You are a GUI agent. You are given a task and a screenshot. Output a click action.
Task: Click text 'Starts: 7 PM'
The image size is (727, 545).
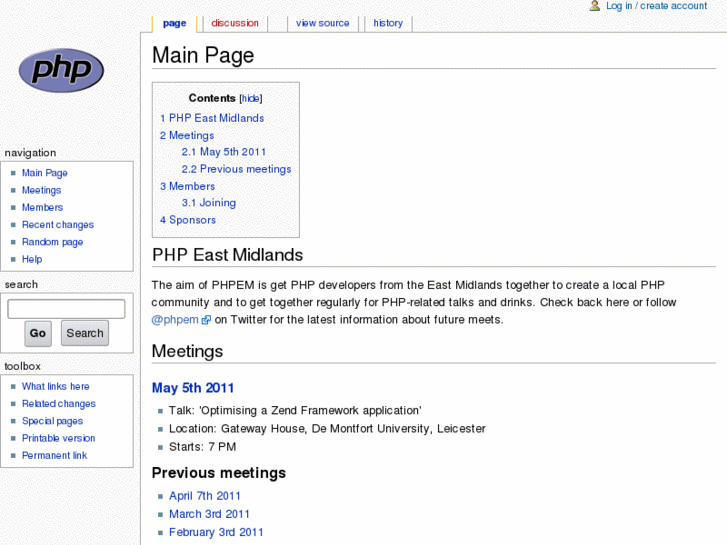coord(203,447)
